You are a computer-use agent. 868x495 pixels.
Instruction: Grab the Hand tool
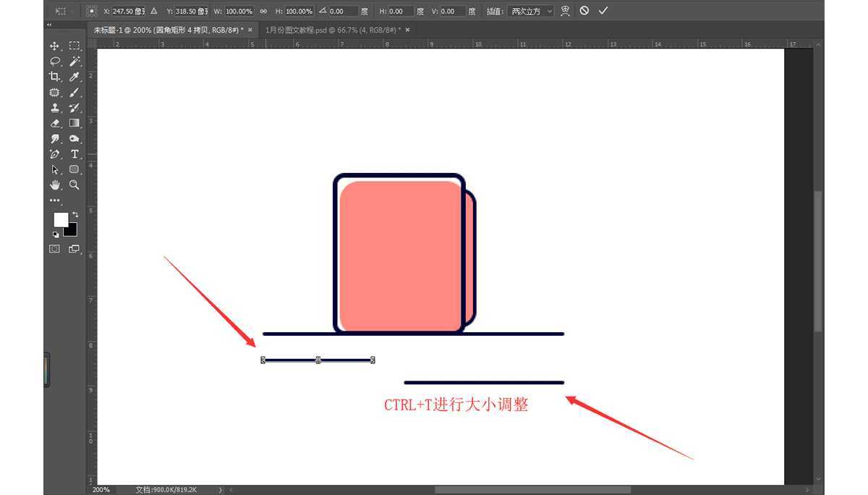pyautogui.click(x=55, y=185)
